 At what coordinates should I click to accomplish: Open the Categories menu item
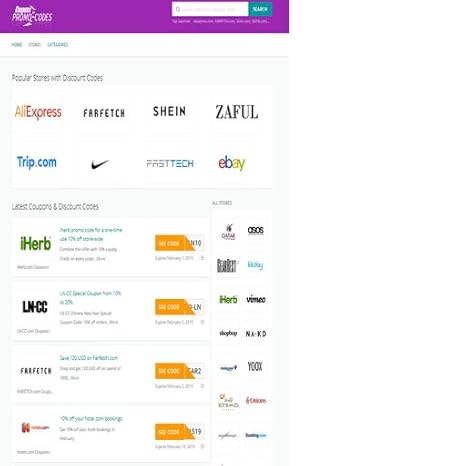(x=57, y=45)
